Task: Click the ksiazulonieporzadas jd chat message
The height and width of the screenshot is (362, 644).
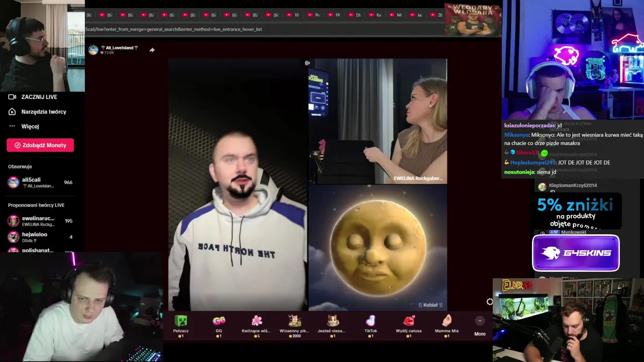Action: pyautogui.click(x=533, y=125)
